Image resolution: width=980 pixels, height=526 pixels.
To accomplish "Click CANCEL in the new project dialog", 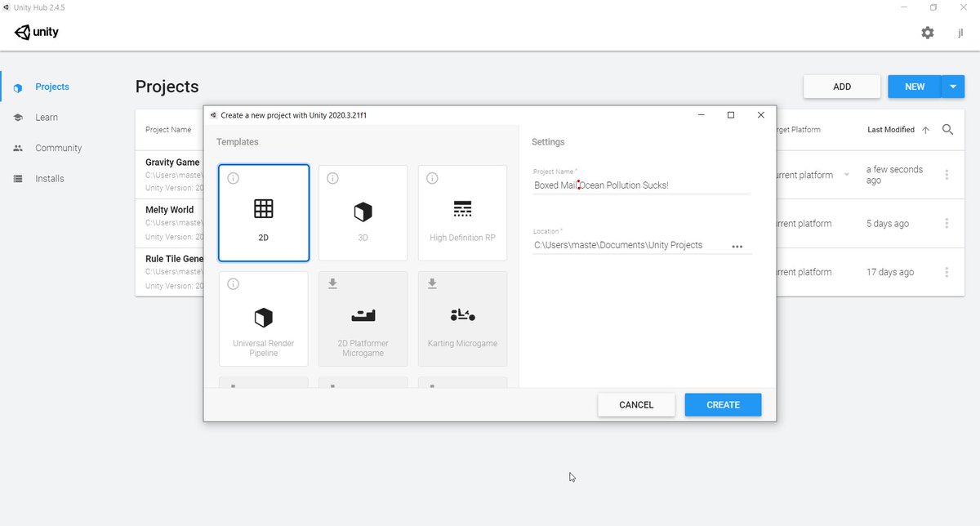I will [x=636, y=404].
